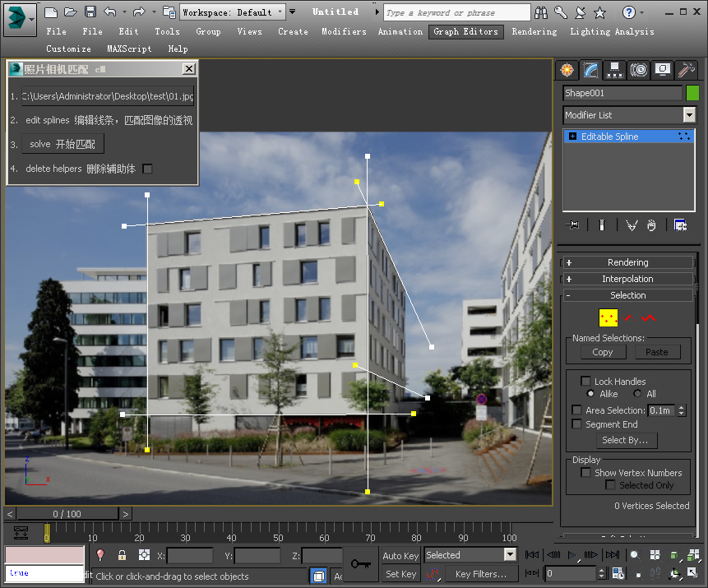Select the All radio button
This screenshot has height=588, width=708.
[638, 394]
